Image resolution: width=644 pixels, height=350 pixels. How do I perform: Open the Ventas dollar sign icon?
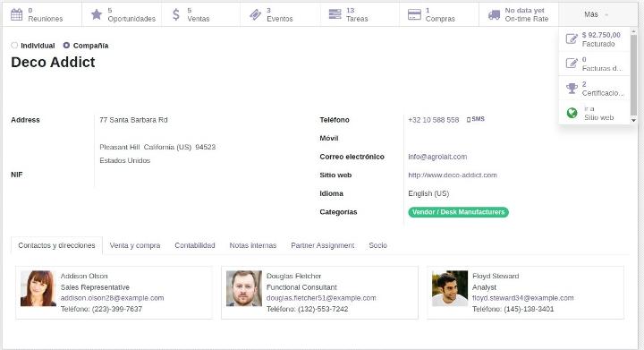(x=176, y=14)
